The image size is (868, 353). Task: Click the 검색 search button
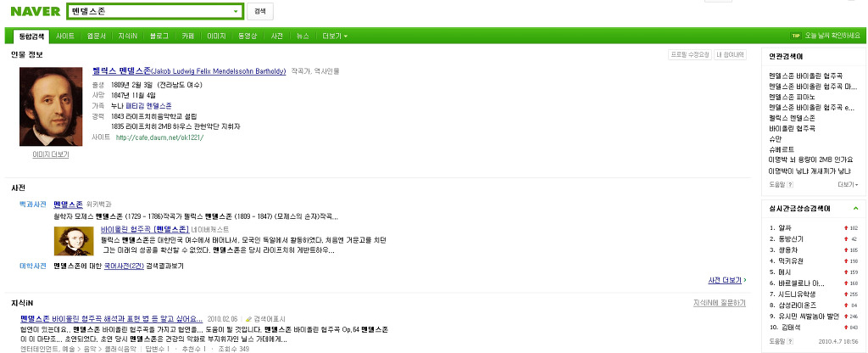click(259, 11)
